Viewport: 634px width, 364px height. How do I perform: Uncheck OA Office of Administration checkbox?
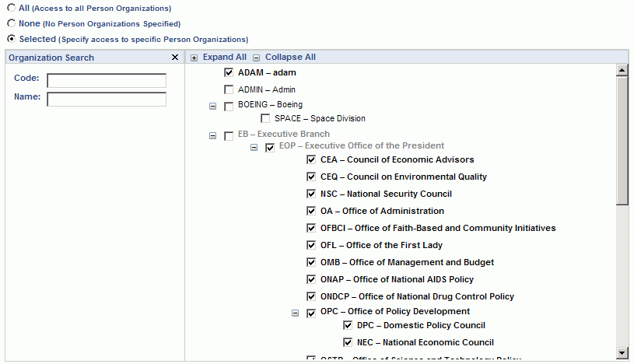click(311, 211)
